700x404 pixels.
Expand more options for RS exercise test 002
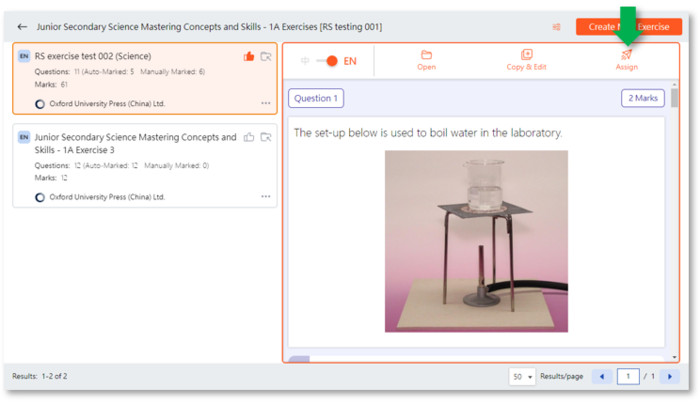pyautogui.click(x=266, y=103)
